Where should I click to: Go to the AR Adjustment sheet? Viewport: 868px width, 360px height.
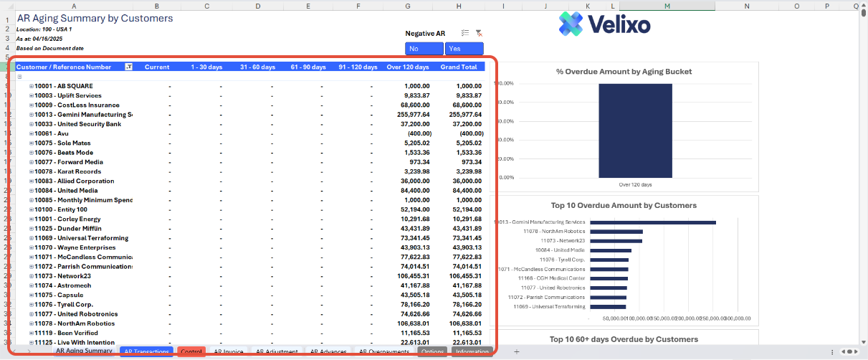(277, 351)
